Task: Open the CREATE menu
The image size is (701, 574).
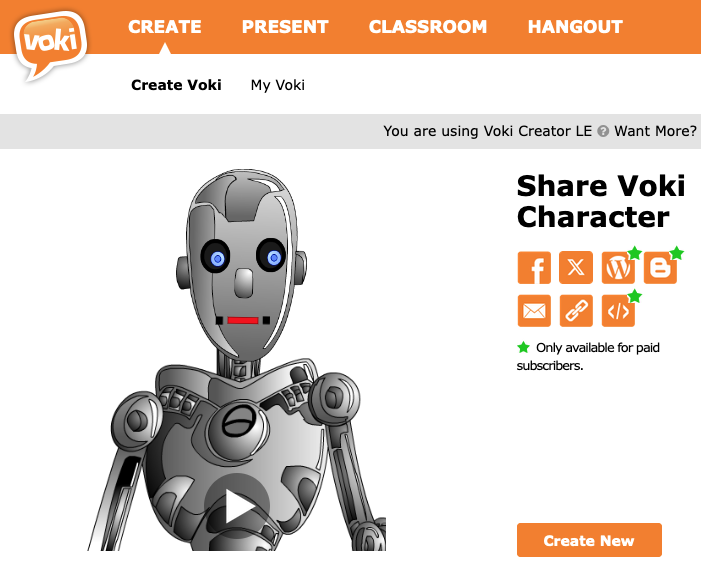Action: (165, 27)
